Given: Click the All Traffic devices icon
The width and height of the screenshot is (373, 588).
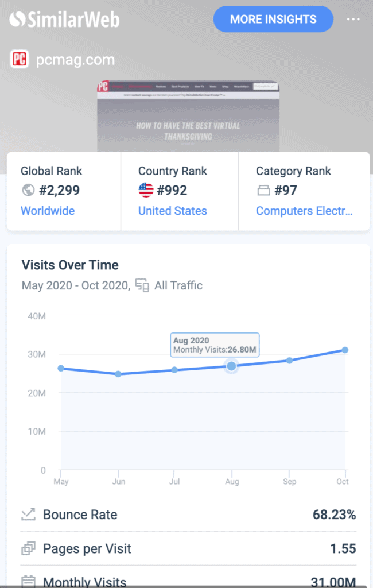Looking at the screenshot, I should [x=142, y=285].
